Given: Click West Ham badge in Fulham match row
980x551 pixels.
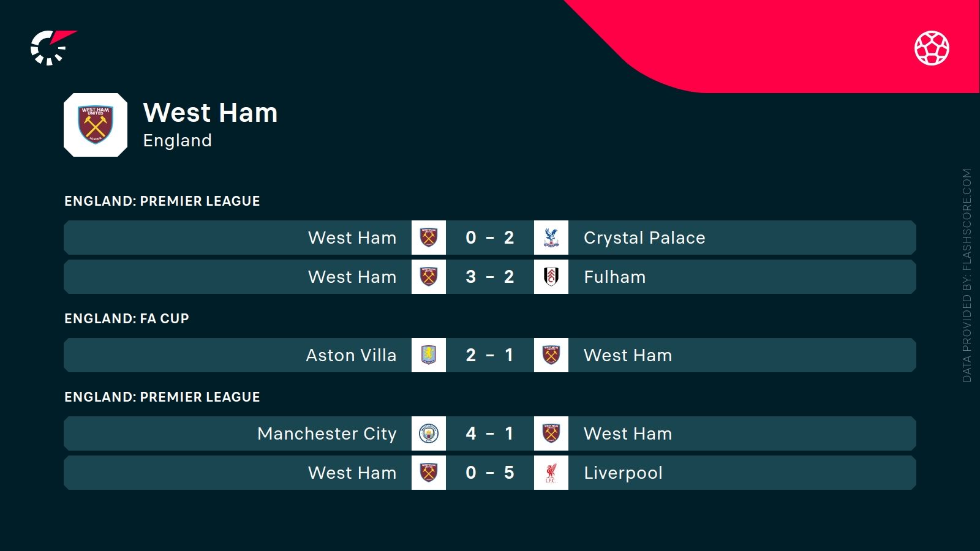Looking at the screenshot, I should pyautogui.click(x=429, y=277).
